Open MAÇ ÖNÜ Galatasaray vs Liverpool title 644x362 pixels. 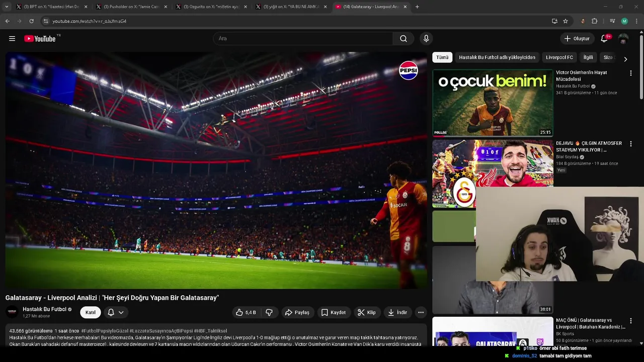click(x=591, y=323)
